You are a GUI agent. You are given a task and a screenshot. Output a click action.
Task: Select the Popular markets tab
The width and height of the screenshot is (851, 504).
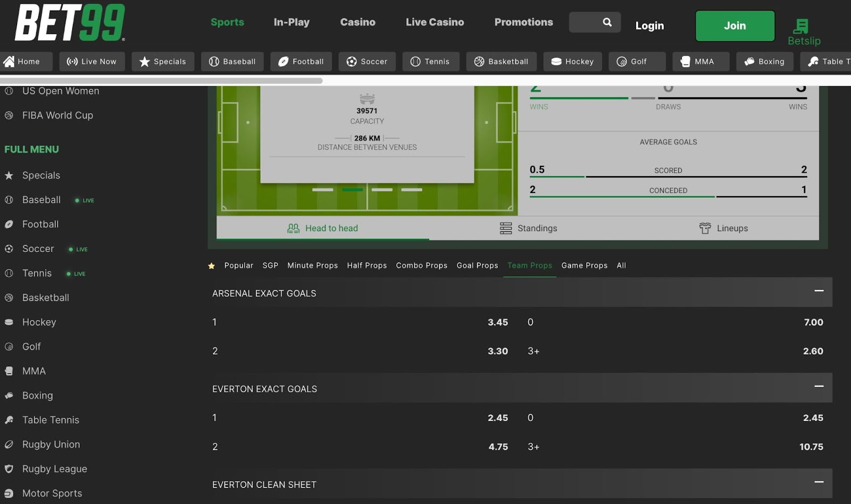point(239,265)
